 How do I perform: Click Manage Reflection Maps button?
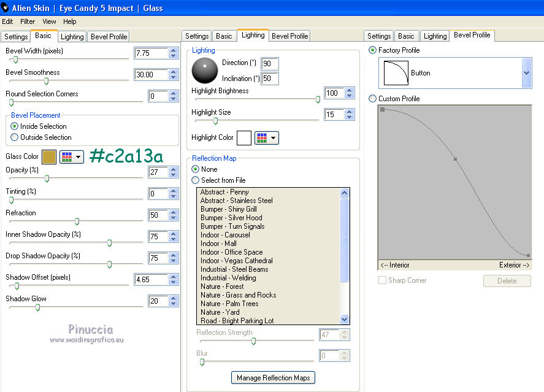(x=274, y=378)
